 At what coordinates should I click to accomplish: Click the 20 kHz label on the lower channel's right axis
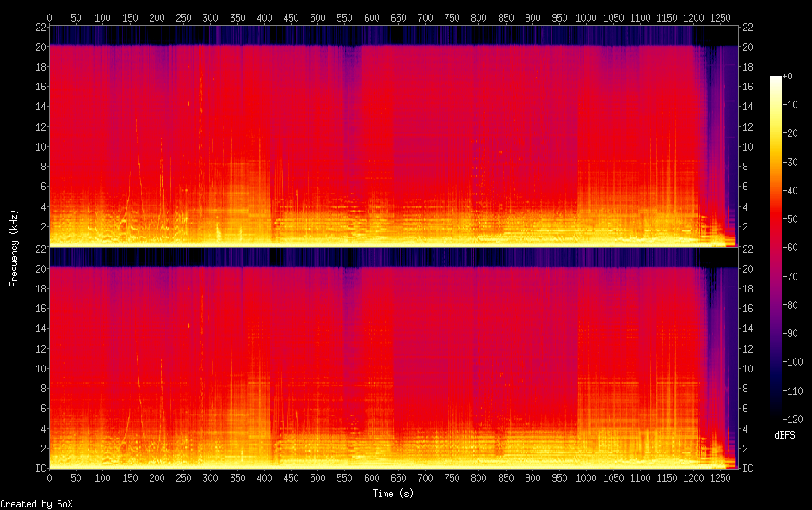(x=747, y=268)
